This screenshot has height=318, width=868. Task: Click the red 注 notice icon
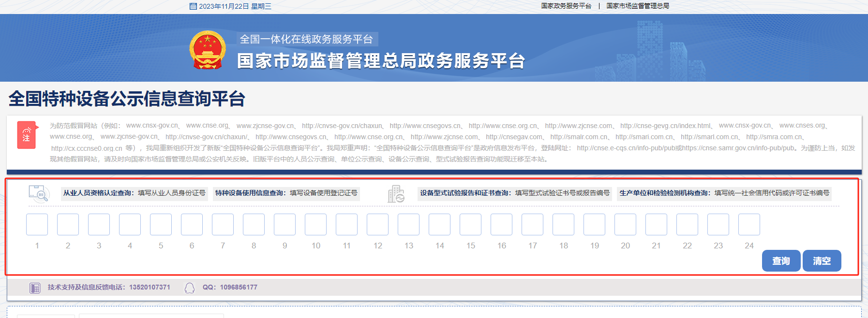[x=27, y=135]
